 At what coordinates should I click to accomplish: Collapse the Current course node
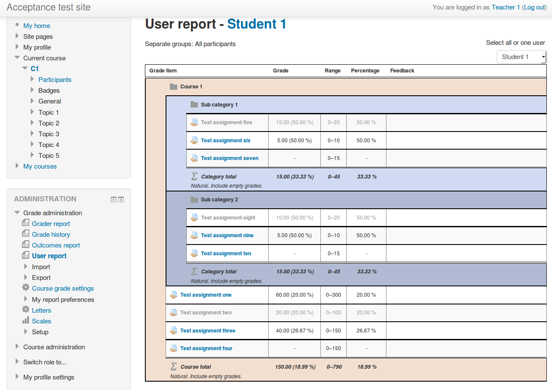[x=17, y=57]
